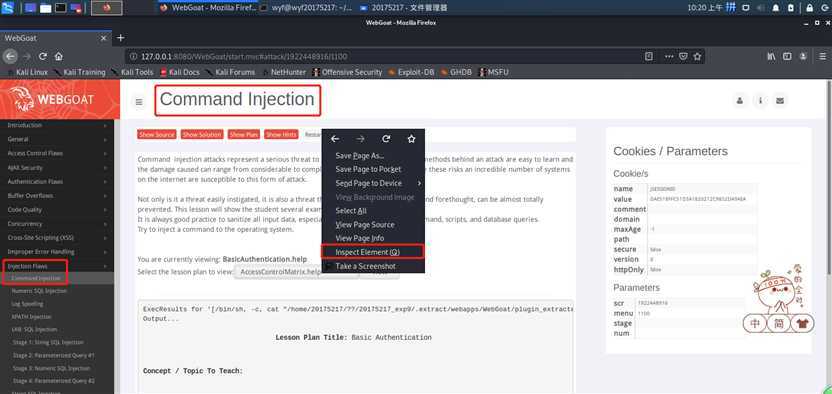The width and height of the screenshot is (832, 394).
Task: Open the Firefox account icon
Action: [804, 56]
